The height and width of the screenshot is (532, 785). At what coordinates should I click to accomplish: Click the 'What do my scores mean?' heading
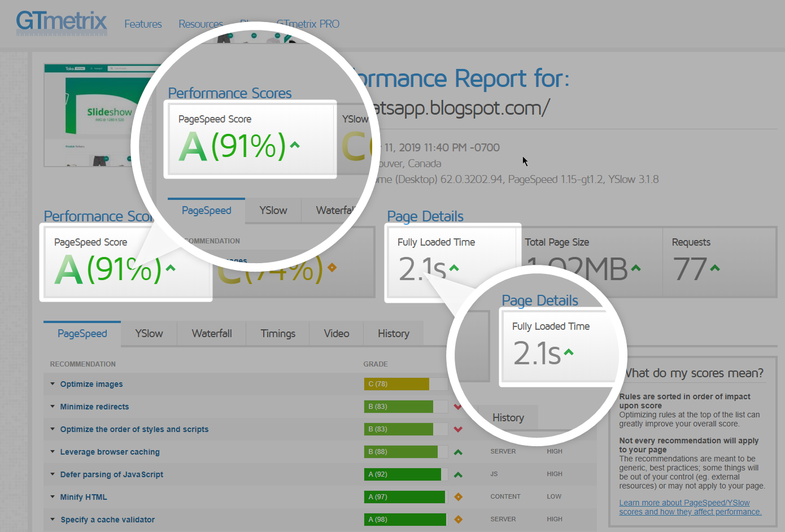(x=694, y=373)
